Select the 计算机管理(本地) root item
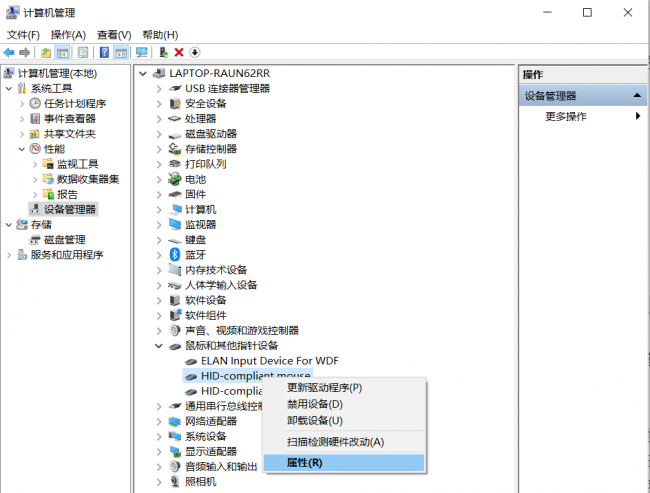Screen dimensions: 650x493 [57, 73]
